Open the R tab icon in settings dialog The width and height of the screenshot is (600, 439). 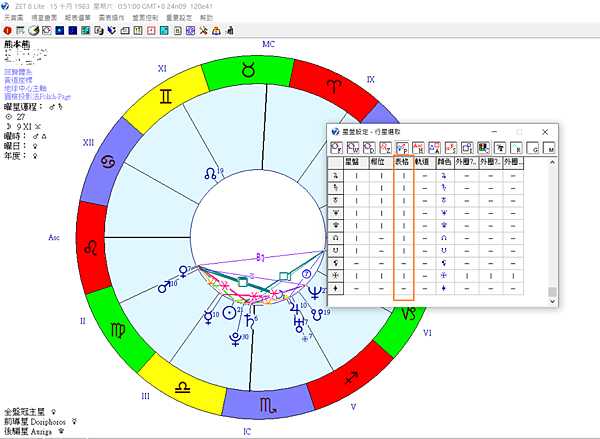click(516, 148)
